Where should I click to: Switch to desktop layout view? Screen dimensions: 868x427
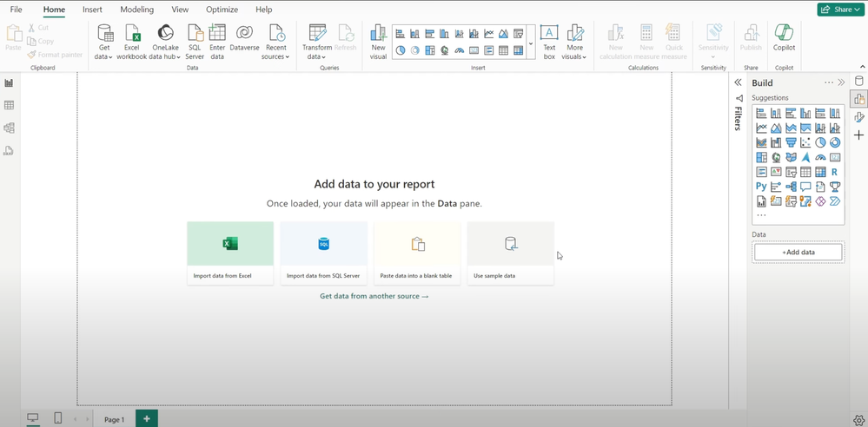click(33, 418)
